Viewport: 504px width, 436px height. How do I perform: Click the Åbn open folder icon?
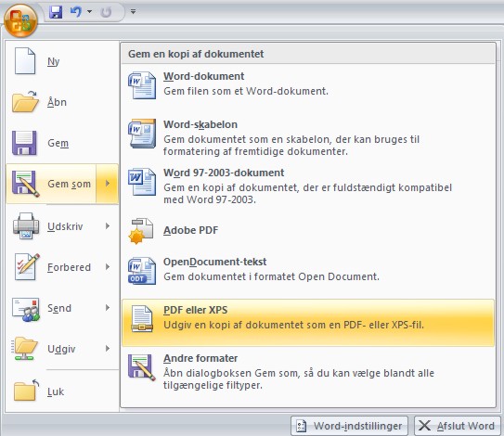click(25, 101)
